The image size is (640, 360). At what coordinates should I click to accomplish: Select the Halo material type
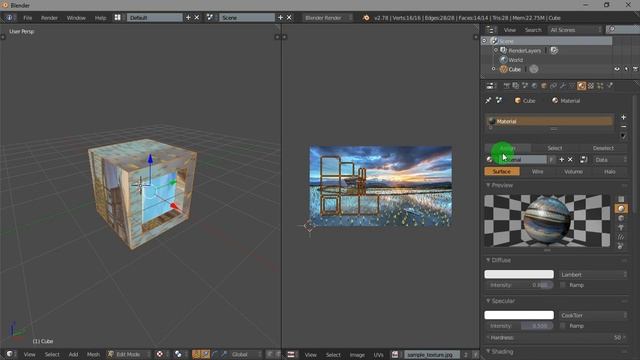[609, 172]
